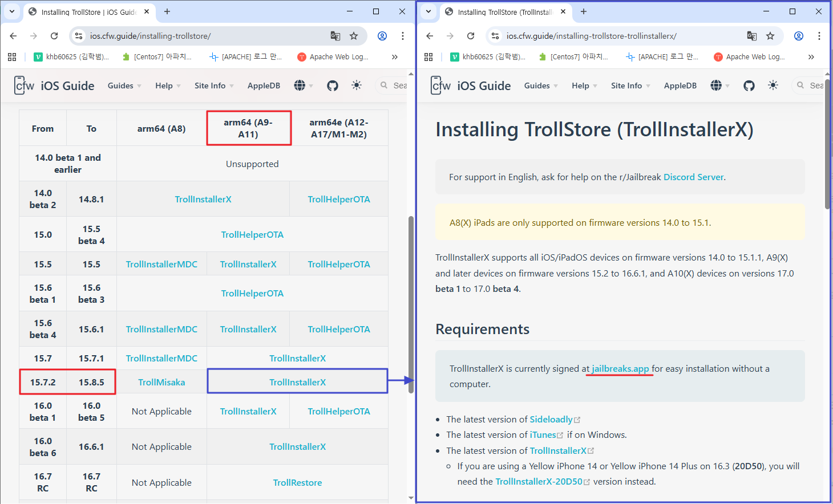The width and height of the screenshot is (833, 504).
Task: Click translate icon in left window address bar
Action: click(x=335, y=36)
